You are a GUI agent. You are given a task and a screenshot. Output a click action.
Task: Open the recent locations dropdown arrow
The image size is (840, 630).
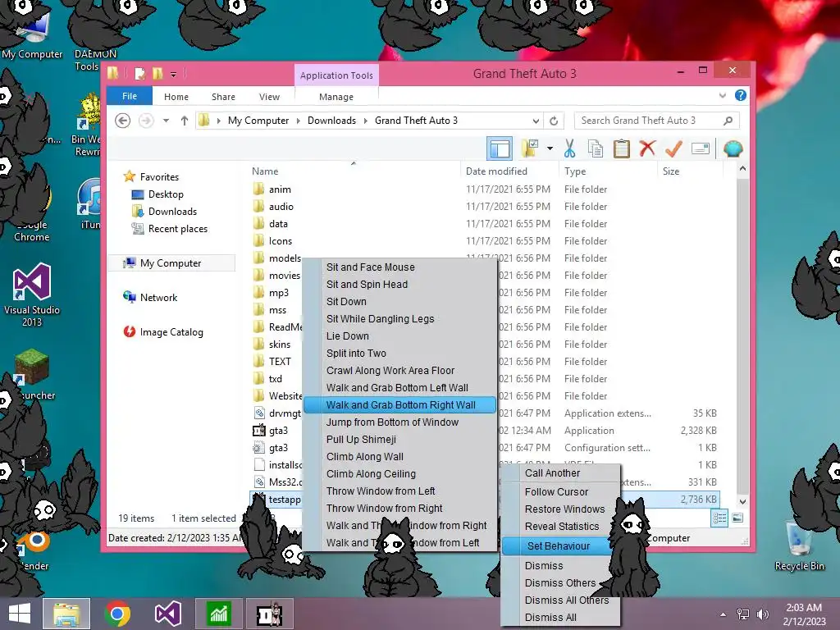[x=166, y=121]
